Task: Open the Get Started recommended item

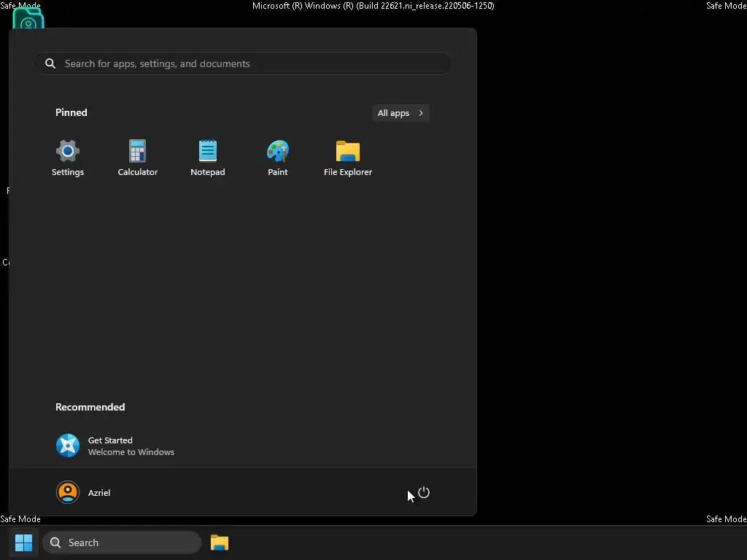Action: [x=115, y=446]
